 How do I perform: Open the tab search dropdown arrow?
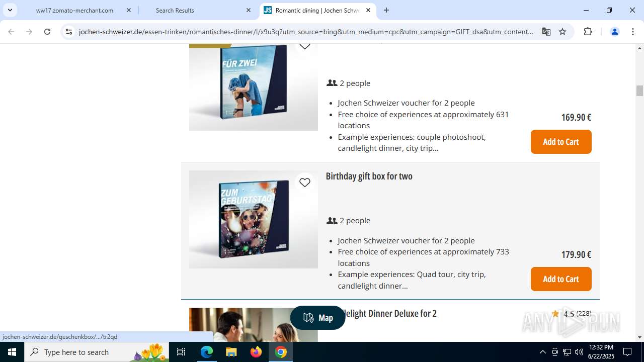coord(10,10)
